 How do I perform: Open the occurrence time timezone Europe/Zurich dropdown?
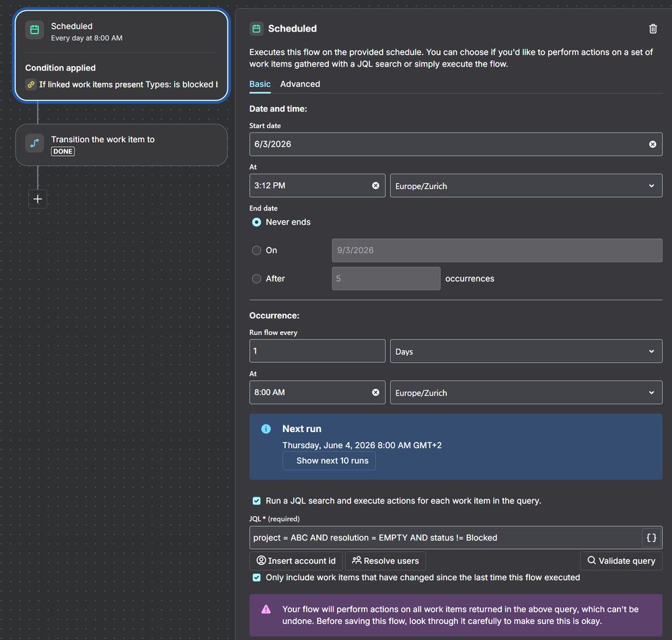tap(526, 392)
